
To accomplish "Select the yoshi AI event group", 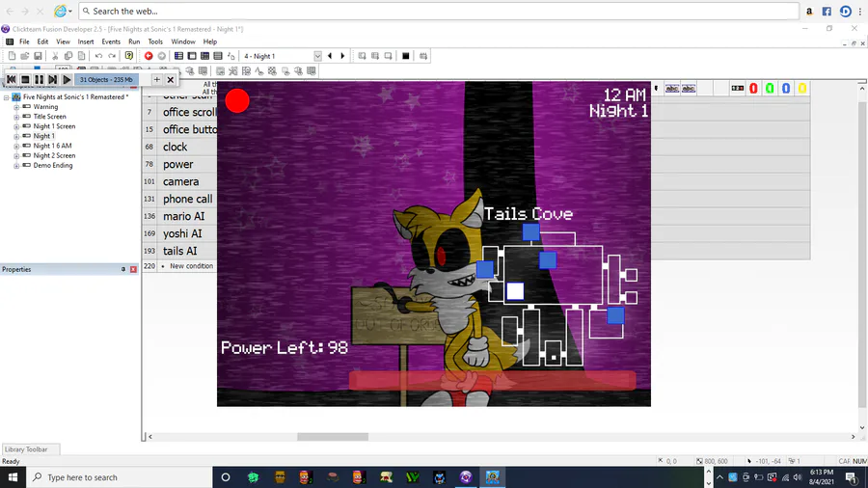I will (180, 233).
